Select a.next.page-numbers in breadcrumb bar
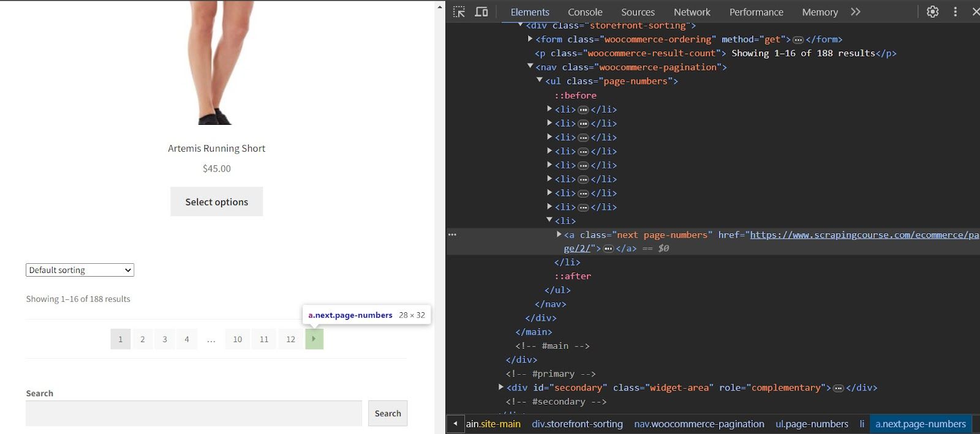Screen dimensions: 980x434 pyautogui.click(x=921, y=424)
